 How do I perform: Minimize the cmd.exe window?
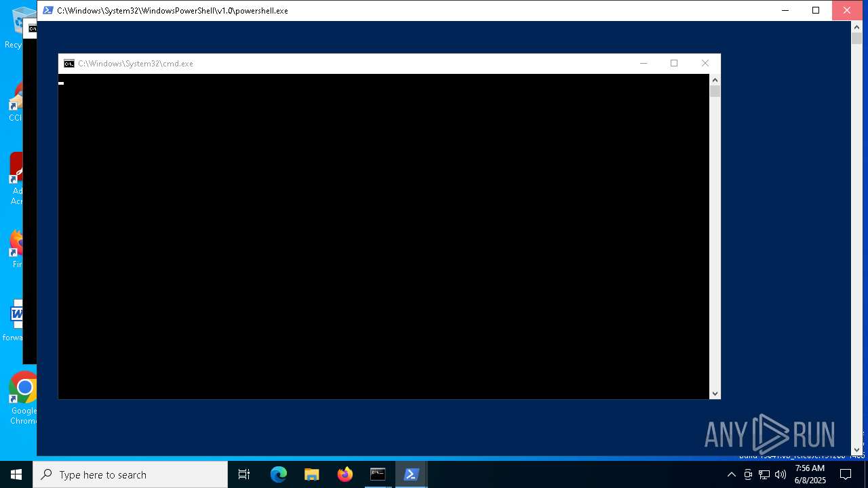[x=644, y=64]
